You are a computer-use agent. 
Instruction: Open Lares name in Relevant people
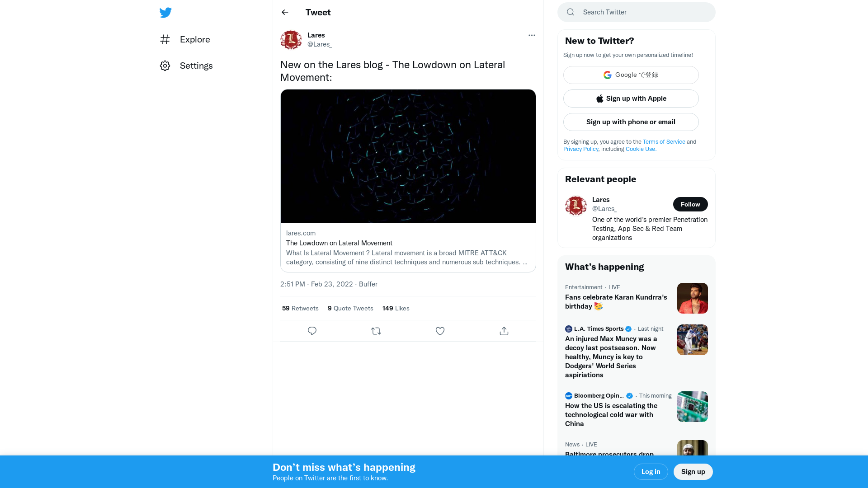coord(601,200)
